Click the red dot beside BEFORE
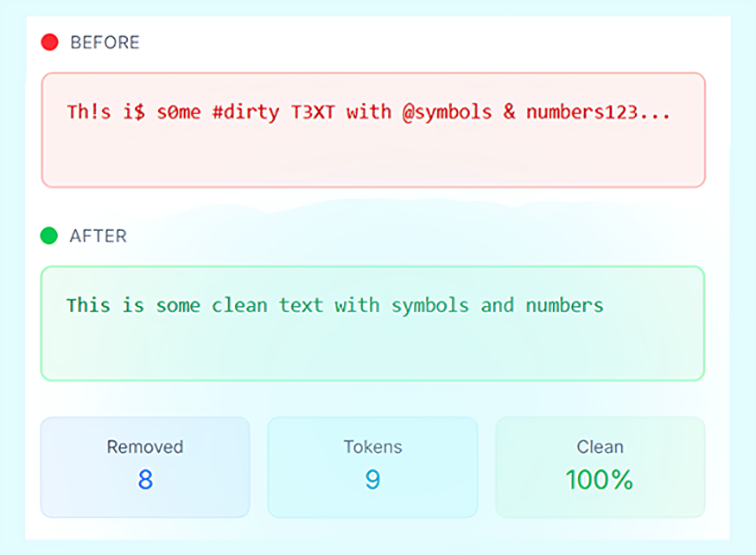This screenshot has width=756, height=555. (50, 41)
